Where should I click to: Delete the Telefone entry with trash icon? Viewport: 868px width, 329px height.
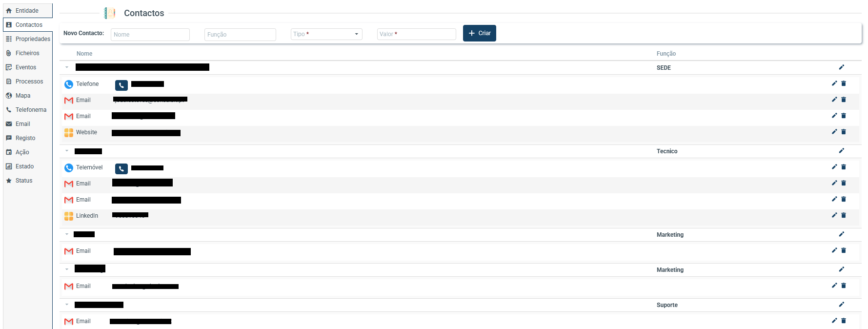(844, 83)
